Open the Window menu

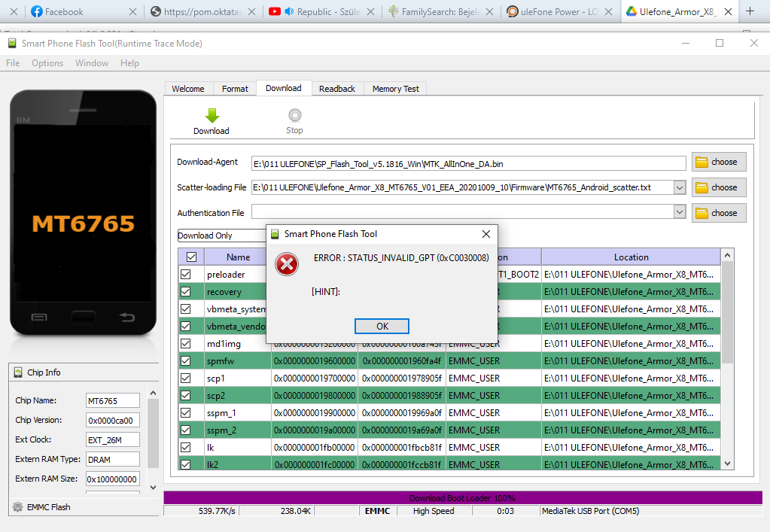click(92, 63)
